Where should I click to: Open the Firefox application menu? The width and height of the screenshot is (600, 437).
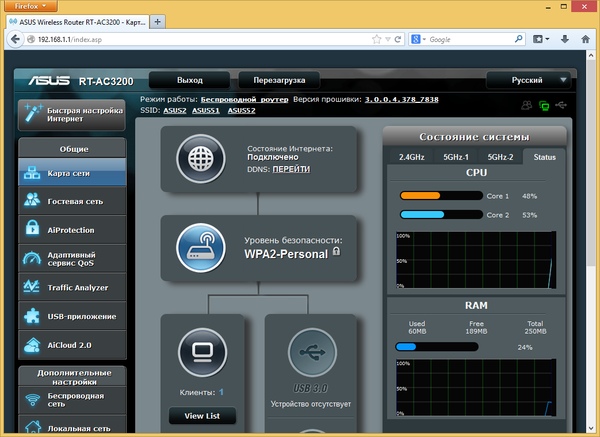[x=31, y=6]
